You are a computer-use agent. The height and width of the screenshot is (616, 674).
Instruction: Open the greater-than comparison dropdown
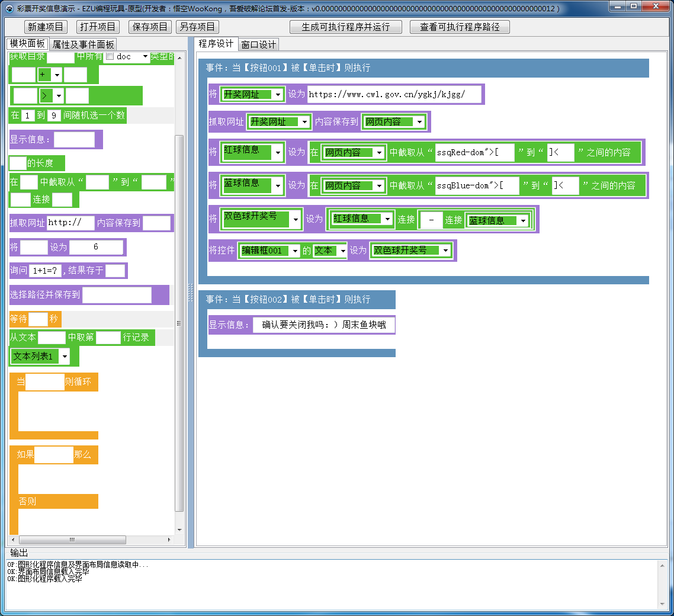[59, 95]
